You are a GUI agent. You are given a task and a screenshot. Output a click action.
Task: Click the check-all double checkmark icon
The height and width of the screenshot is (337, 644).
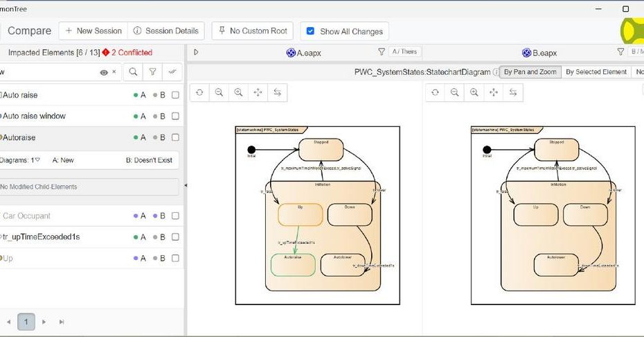tap(172, 72)
